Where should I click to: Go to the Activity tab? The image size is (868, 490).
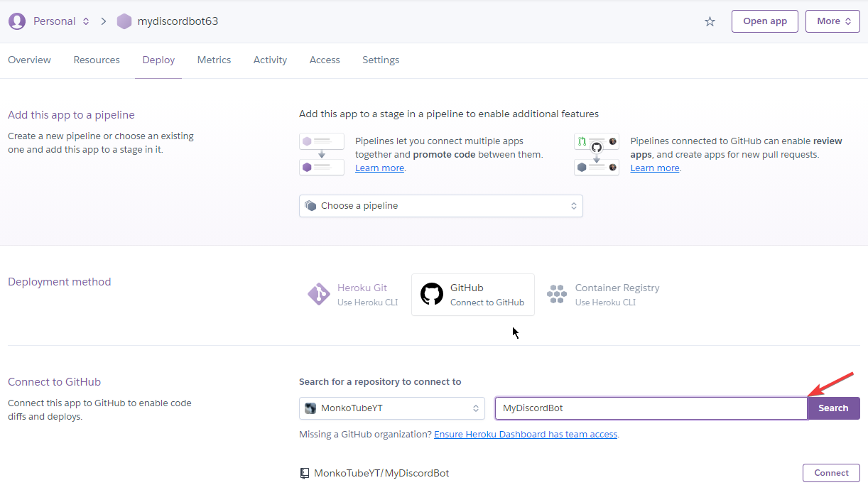pyautogui.click(x=270, y=60)
